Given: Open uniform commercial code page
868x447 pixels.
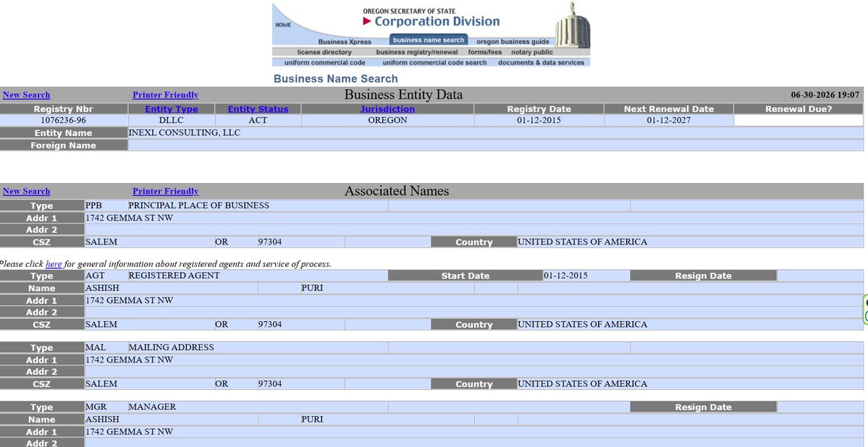Looking at the screenshot, I should pos(325,62).
